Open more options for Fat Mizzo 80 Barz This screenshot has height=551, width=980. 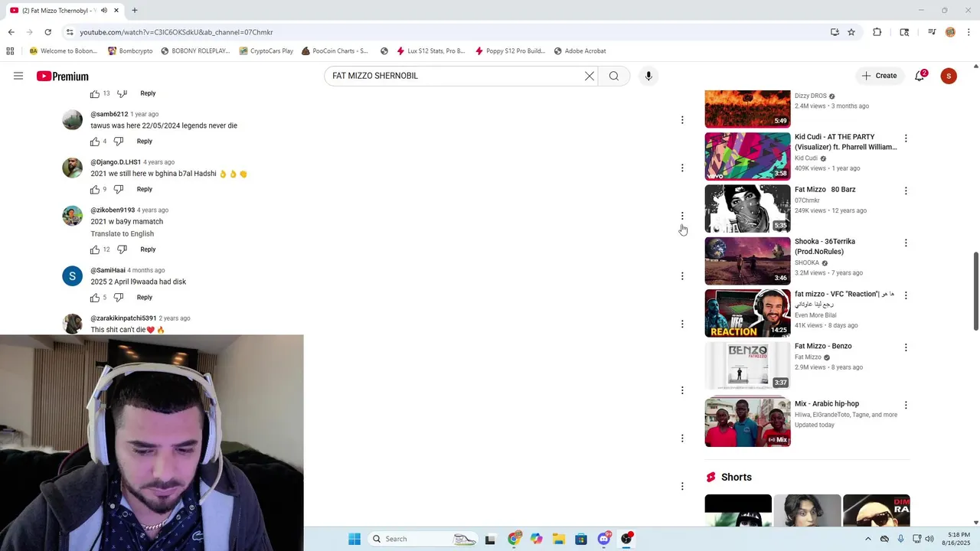(x=906, y=191)
